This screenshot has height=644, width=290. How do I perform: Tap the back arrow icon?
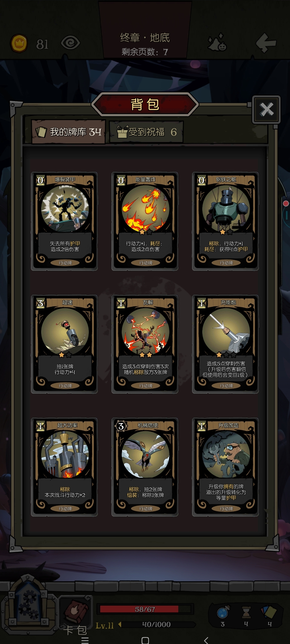pyautogui.click(x=266, y=43)
